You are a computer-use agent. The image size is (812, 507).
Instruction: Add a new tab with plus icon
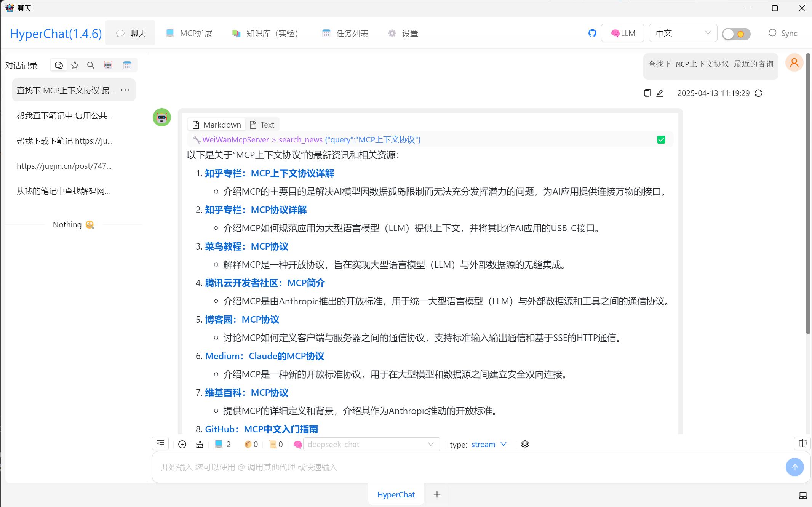click(437, 494)
